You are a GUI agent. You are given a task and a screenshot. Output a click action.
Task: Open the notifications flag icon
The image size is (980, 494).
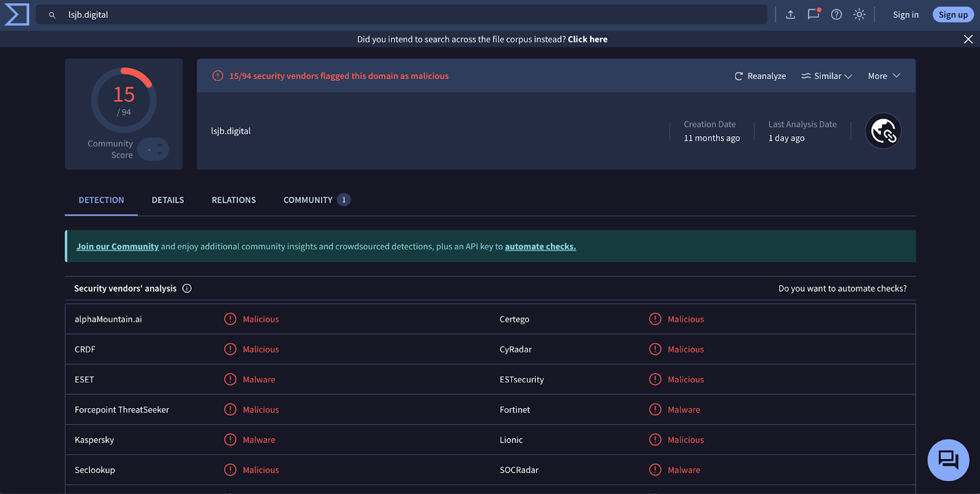[813, 14]
